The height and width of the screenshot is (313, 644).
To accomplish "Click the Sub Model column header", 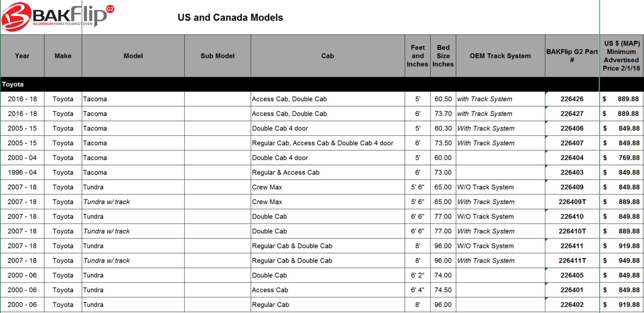I will [x=217, y=56].
